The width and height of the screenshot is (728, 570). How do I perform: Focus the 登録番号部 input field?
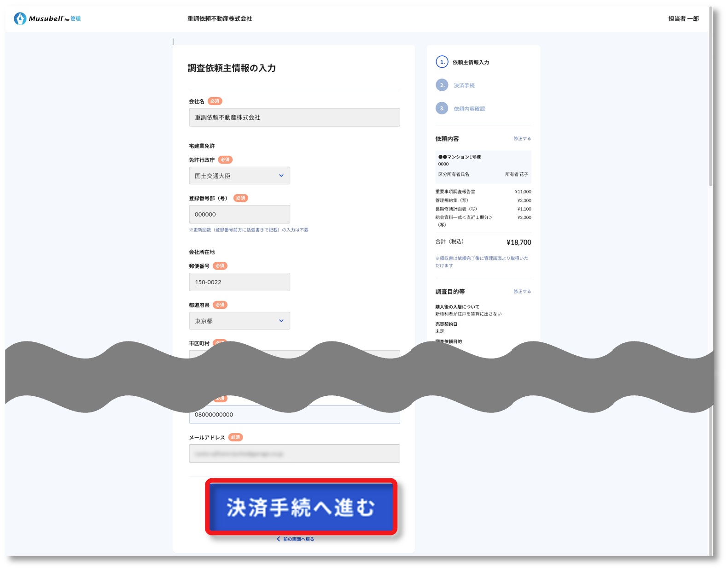[239, 214]
